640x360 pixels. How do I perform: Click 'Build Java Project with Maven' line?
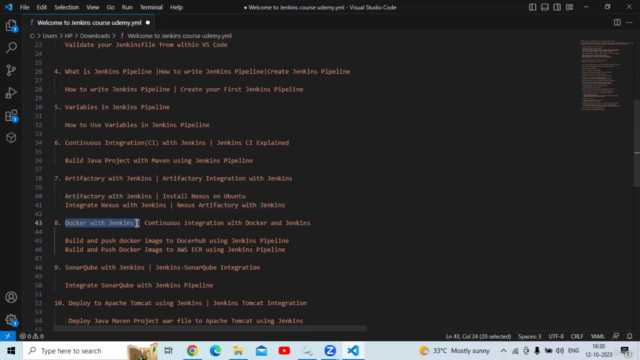159,160
